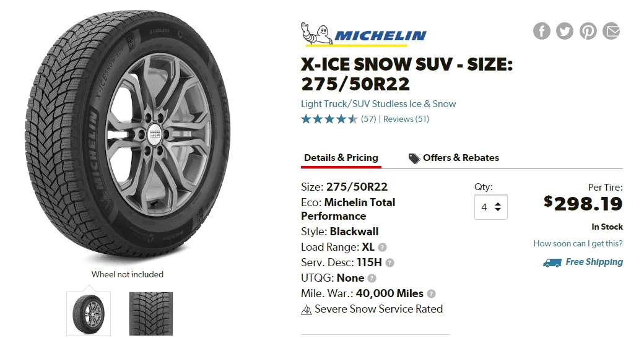Email this product using envelope icon
Screen dimensions: 644x338
click(611, 31)
